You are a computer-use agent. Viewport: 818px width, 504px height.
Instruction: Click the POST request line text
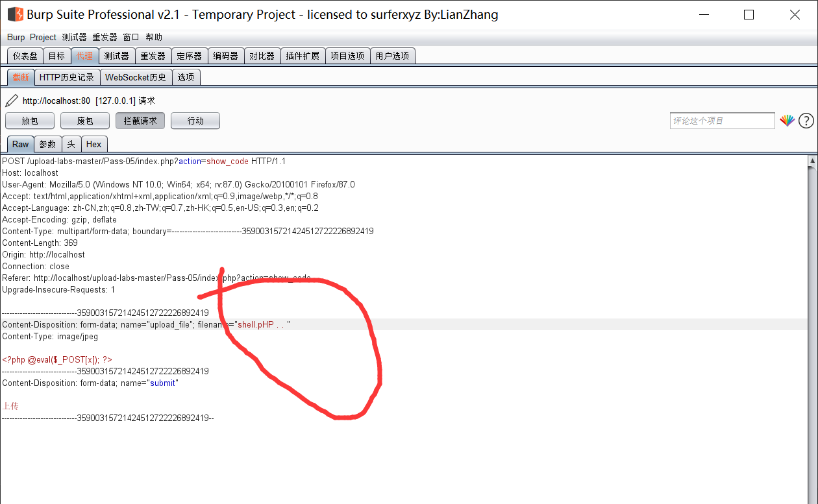[x=143, y=162]
